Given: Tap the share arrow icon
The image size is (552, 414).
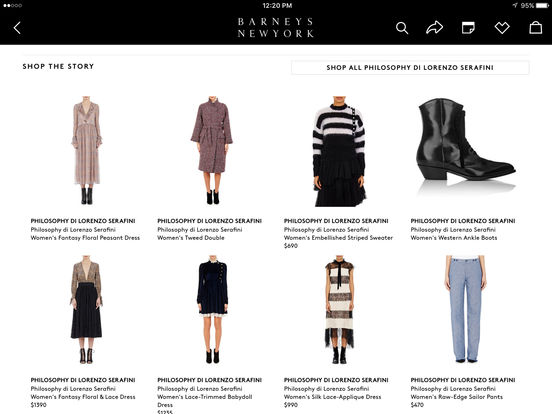Looking at the screenshot, I should pyautogui.click(x=434, y=27).
